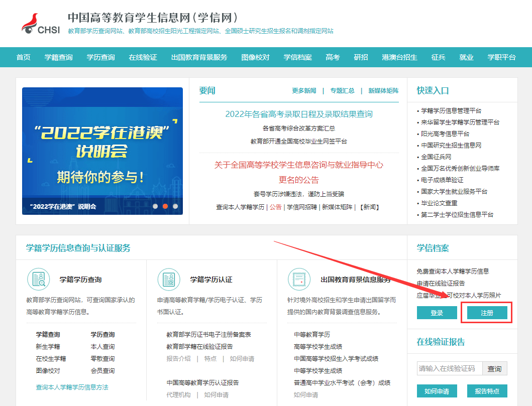Image resolution: width=532 pixels, height=406 pixels.
Task: Open 征兵 in the navigation bar
Action: point(438,57)
